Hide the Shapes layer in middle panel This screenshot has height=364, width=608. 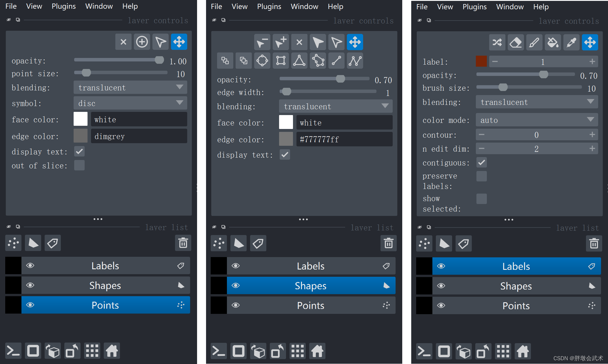pos(234,285)
